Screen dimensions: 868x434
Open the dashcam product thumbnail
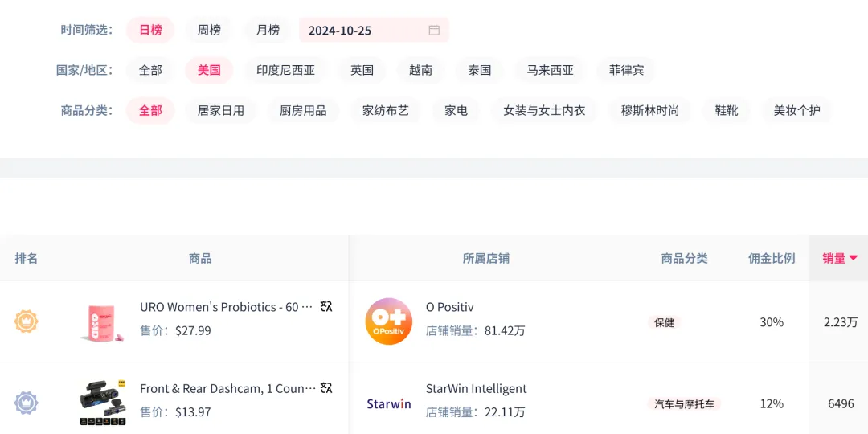(x=103, y=403)
